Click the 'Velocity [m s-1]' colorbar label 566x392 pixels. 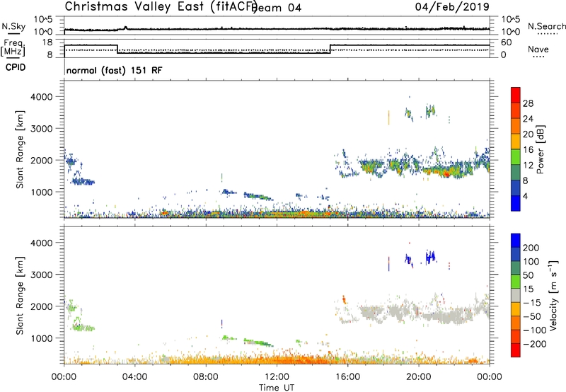tap(553, 295)
